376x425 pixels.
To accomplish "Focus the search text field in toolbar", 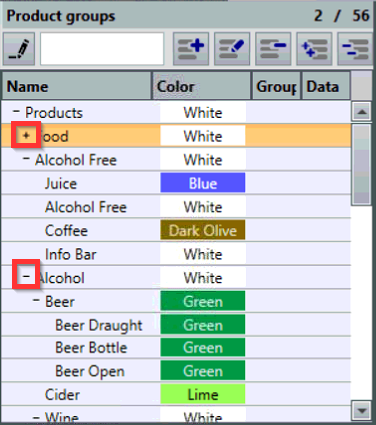I will point(102,49).
